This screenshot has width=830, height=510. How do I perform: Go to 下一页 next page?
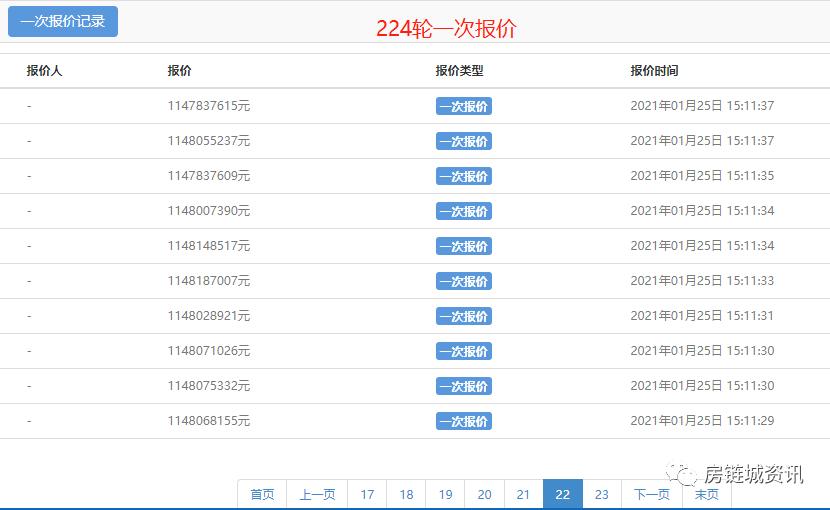click(x=652, y=495)
